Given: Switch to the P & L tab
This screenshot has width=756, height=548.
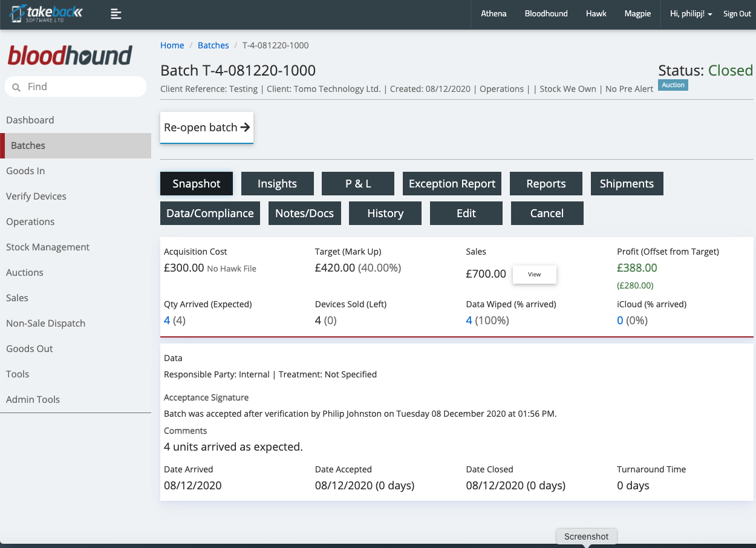Looking at the screenshot, I should pos(358,184).
